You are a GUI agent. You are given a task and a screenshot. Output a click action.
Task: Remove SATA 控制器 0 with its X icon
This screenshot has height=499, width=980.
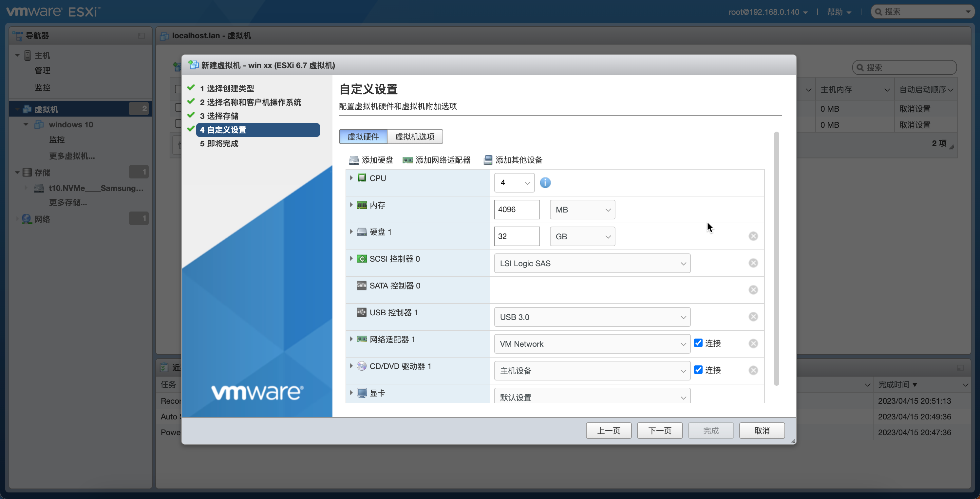753,289
